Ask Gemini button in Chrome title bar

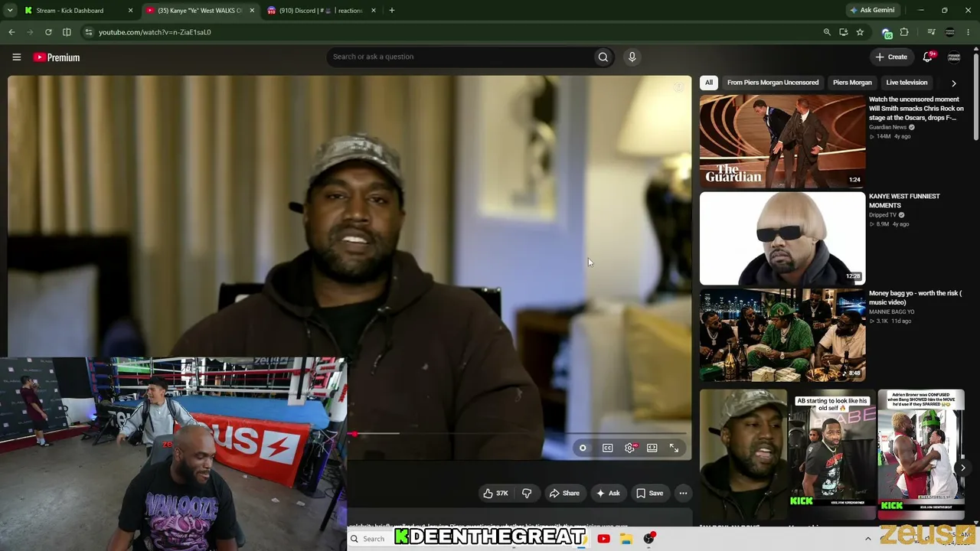point(871,11)
